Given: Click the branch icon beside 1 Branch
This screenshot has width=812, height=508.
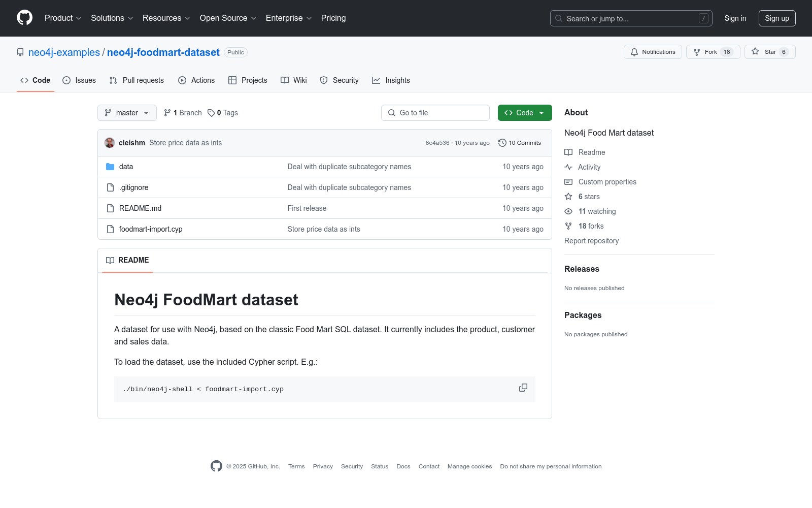Looking at the screenshot, I should tap(167, 113).
